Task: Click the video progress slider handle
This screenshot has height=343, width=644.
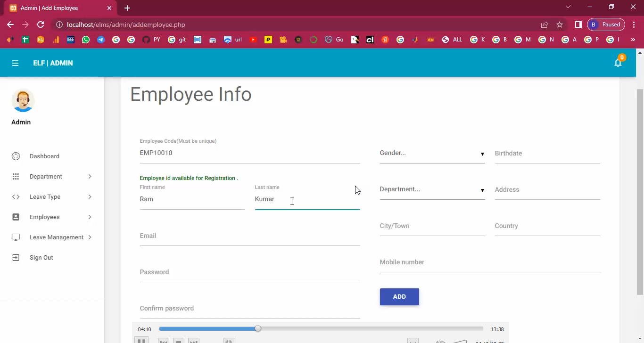Action: point(258,329)
